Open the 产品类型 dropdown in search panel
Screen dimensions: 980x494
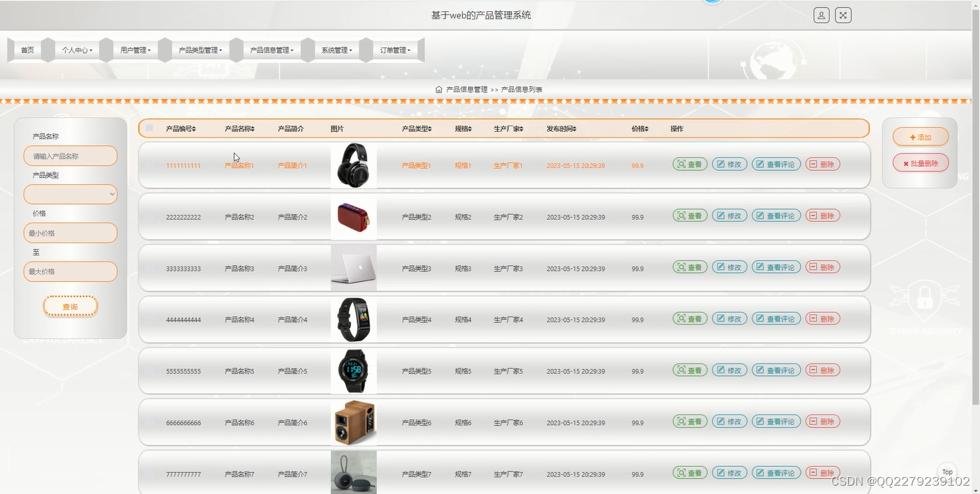point(70,194)
